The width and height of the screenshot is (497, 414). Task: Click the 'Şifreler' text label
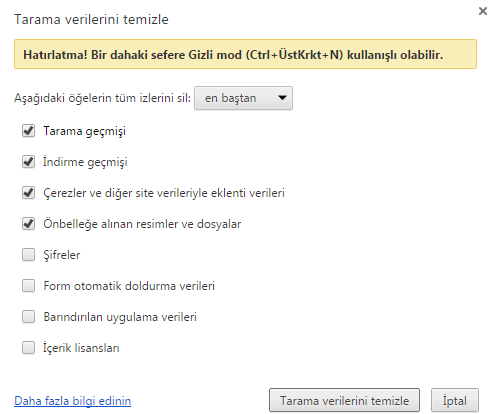62,255
